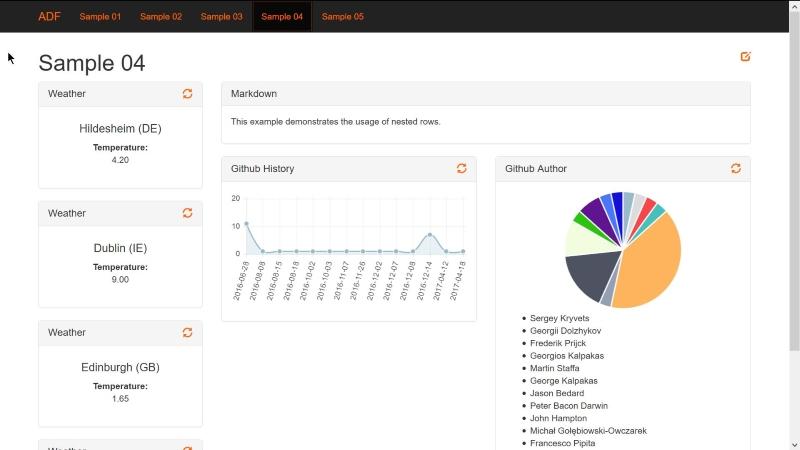Click Sergey Kryvets in author list

[559, 318]
